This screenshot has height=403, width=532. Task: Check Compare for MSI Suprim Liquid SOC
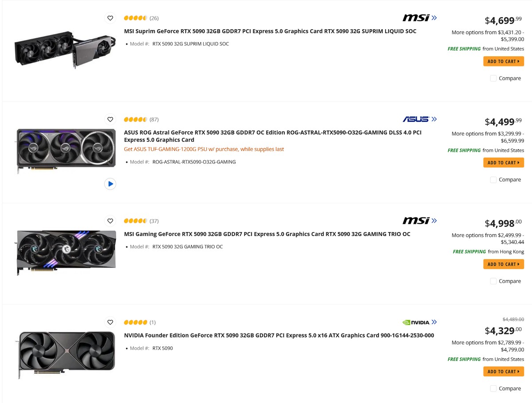493,78
